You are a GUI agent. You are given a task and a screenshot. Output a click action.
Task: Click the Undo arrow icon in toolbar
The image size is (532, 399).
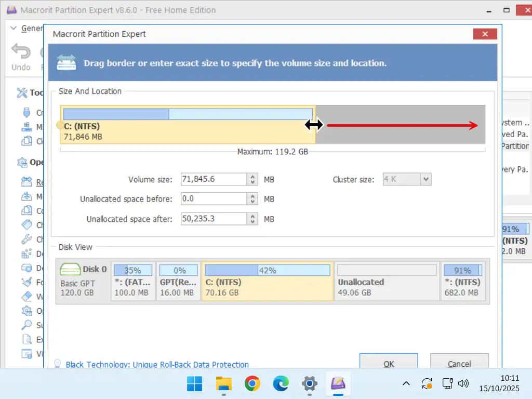point(21,52)
